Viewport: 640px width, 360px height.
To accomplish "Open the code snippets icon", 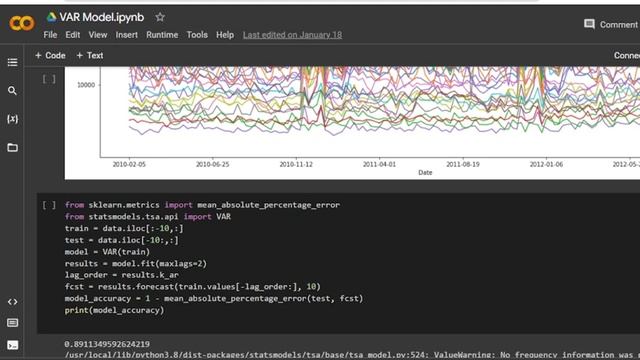I will tap(12, 302).
